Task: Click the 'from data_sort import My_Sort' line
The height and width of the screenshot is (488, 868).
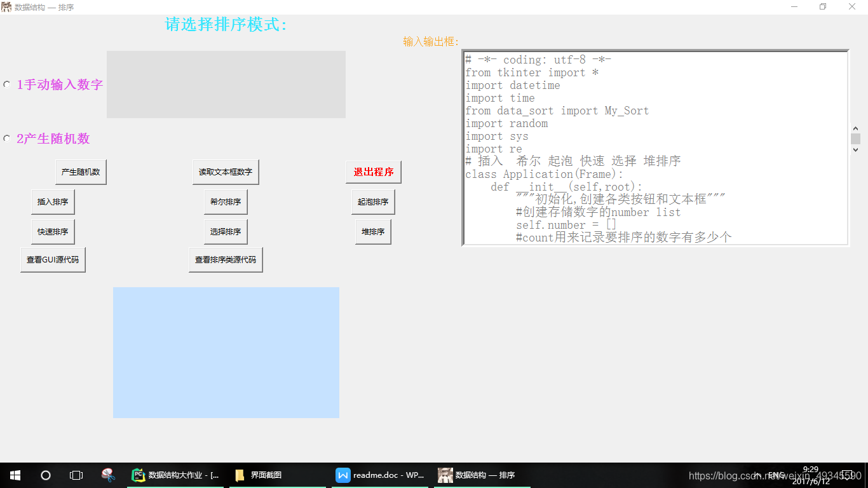Action: coord(557,111)
